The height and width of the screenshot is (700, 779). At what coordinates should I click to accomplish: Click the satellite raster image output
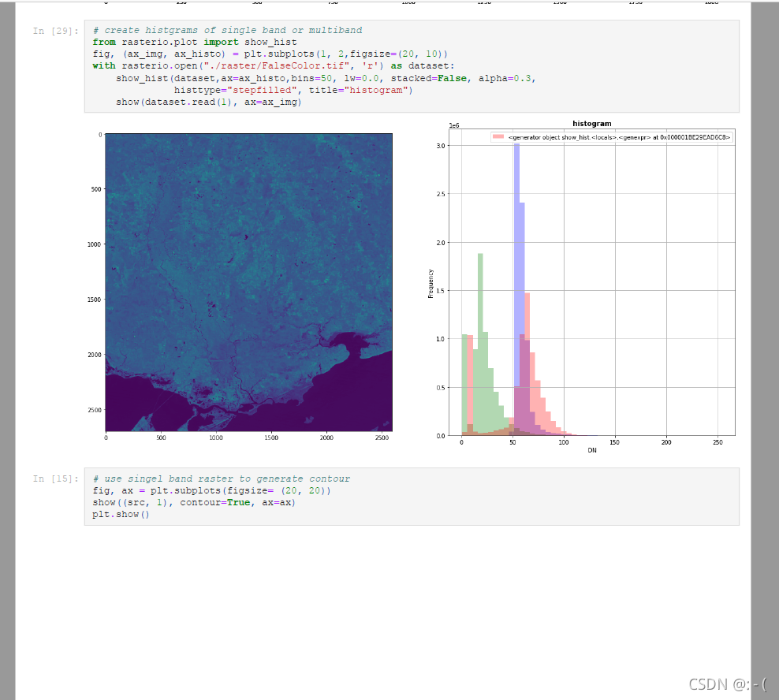pos(249,282)
